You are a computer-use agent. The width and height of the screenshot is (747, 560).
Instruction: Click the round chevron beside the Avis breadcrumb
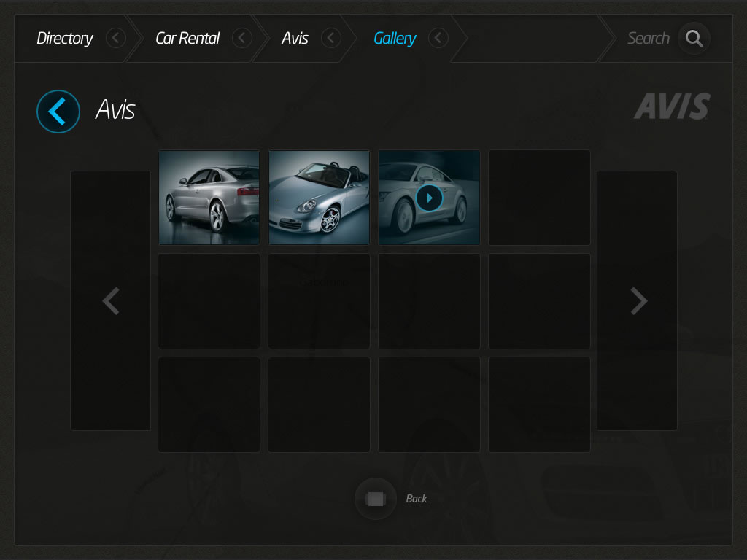tap(331, 38)
